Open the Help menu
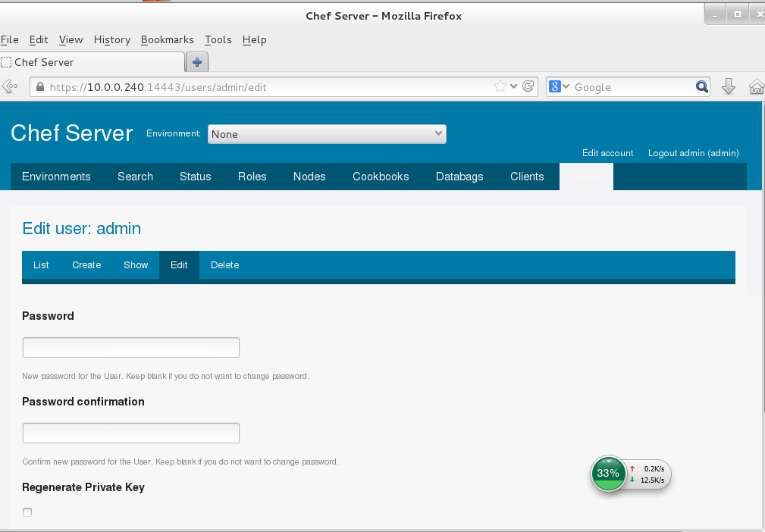This screenshot has width=765, height=532. pos(254,40)
